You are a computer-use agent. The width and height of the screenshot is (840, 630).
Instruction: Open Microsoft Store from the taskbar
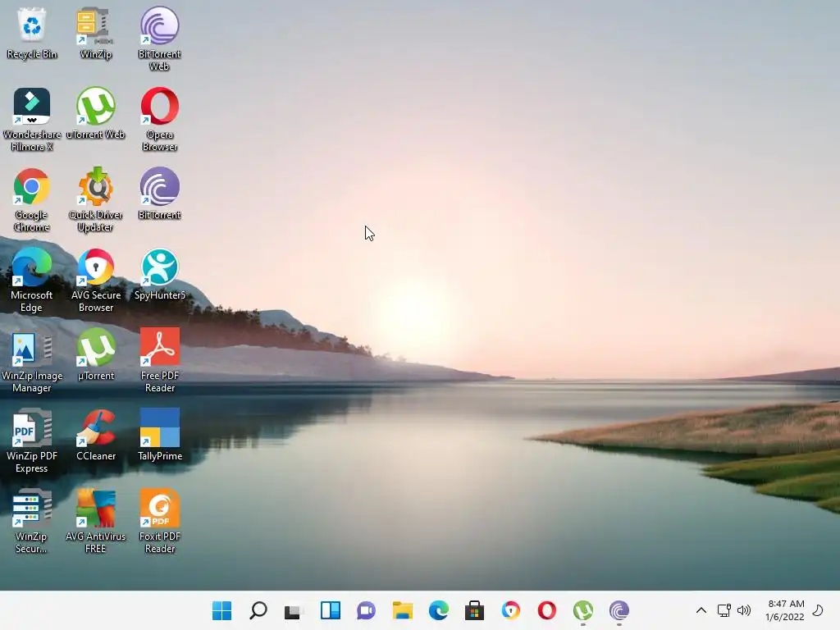[x=475, y=610]
